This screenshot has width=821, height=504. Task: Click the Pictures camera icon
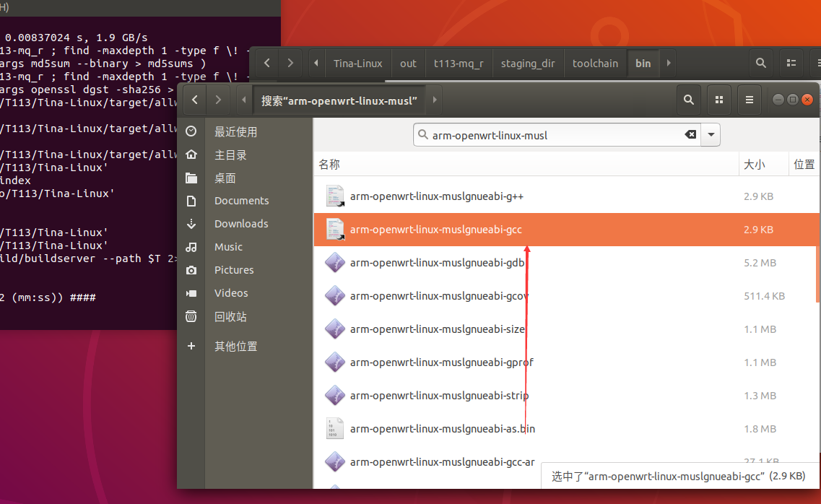point(191,270)
